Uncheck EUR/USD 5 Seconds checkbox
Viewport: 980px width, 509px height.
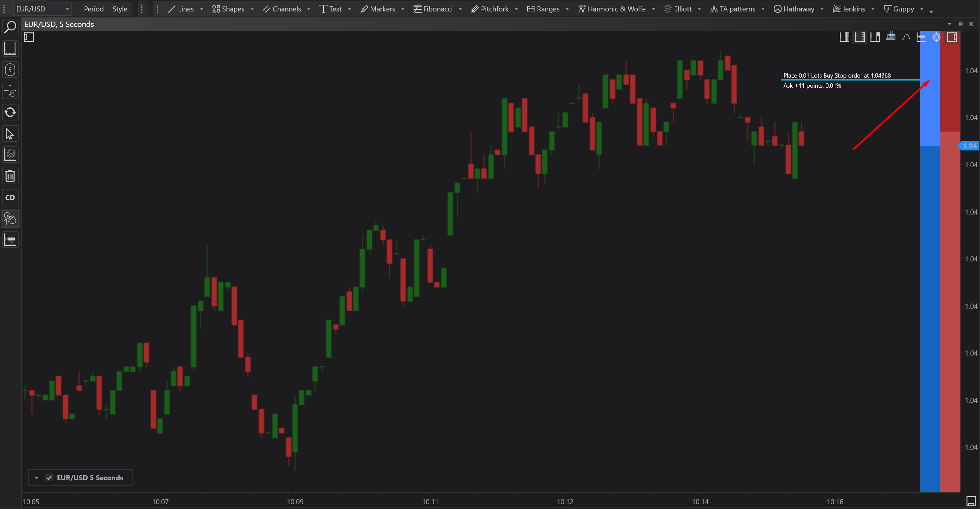click(x=49, y=478)
